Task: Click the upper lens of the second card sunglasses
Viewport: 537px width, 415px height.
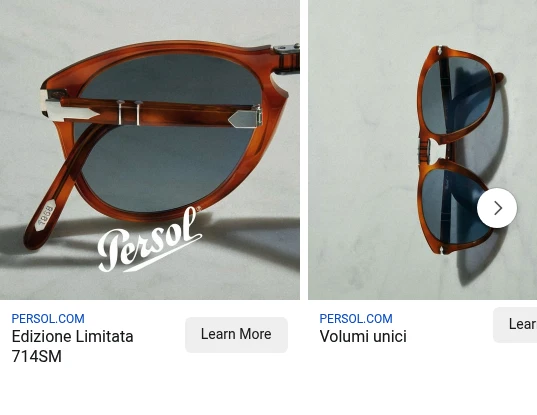Action: pos(456,96)
